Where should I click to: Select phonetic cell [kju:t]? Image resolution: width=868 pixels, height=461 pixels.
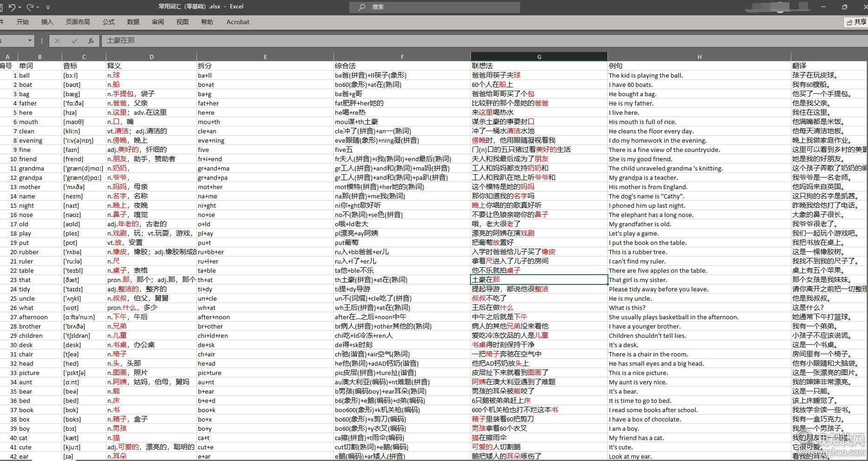[x=84, y=447]
